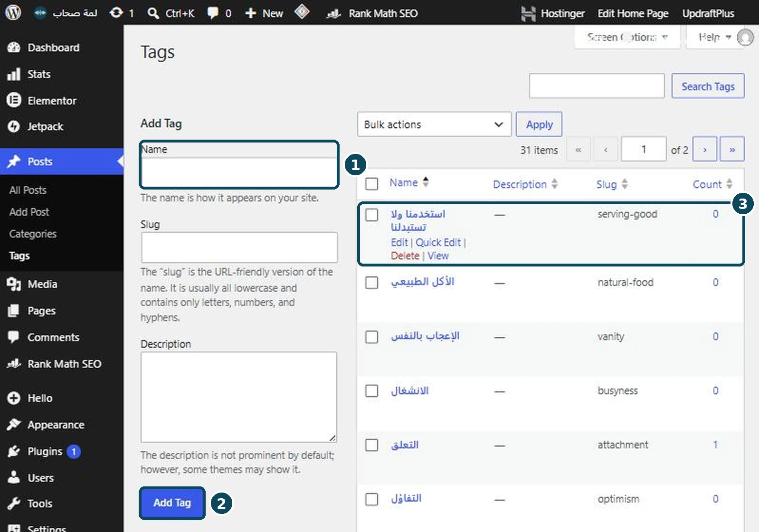Expand Screen Options panel
The width and height of the screenshot is (759, 532).
click(x=627, y=37)
